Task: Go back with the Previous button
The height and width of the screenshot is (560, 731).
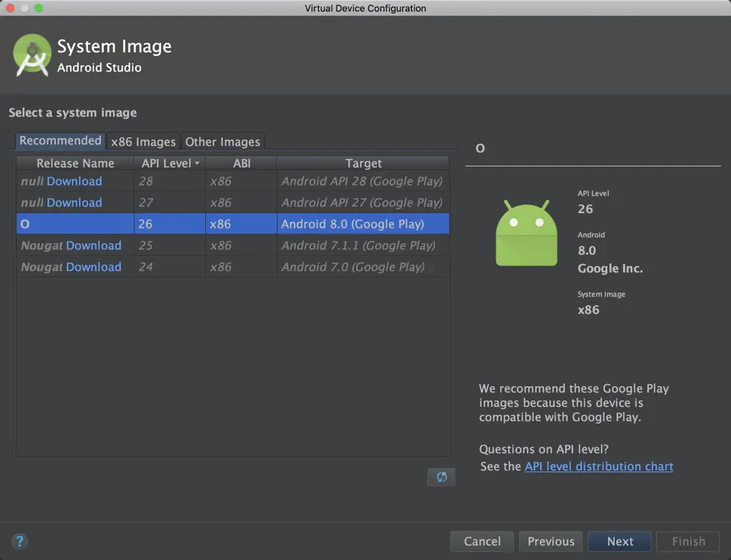Action: point(551,541)
